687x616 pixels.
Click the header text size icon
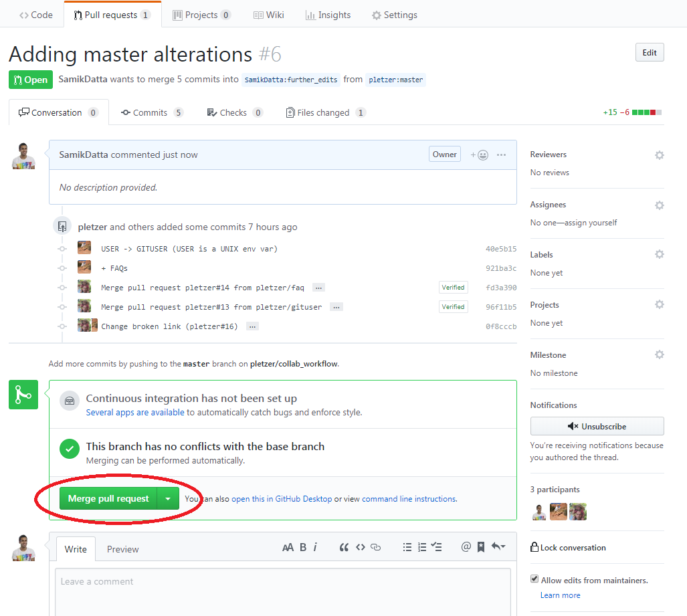[288, 547]
